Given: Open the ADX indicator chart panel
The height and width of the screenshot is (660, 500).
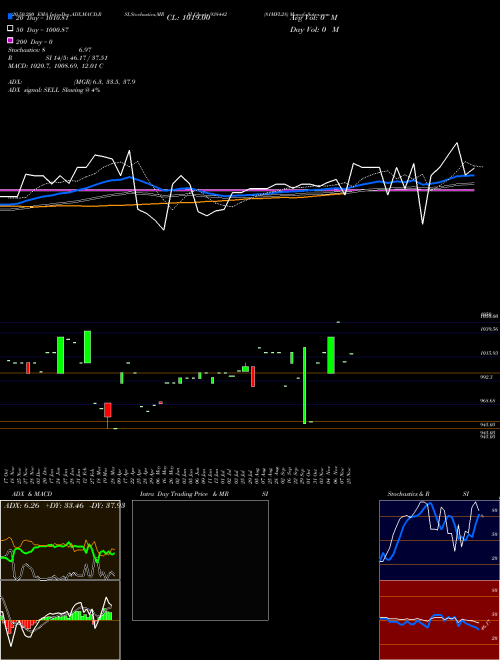Looking at the screenshot, I should pos(60,540).
